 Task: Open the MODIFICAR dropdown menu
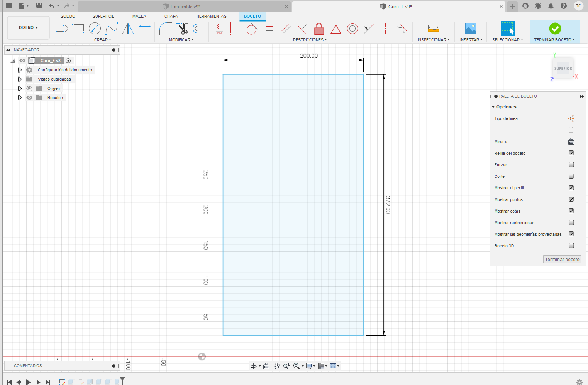(181, 40)
